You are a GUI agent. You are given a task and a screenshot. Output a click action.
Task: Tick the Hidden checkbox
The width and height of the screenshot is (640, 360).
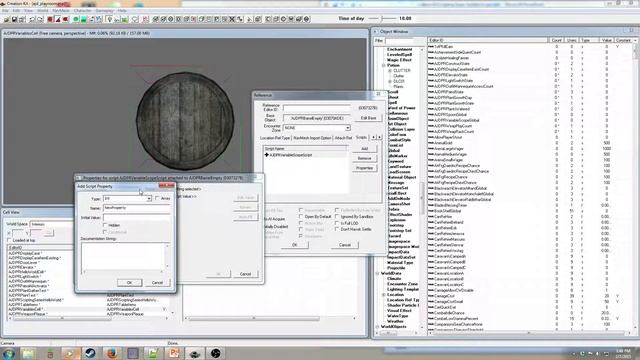(x=105, y=225)
